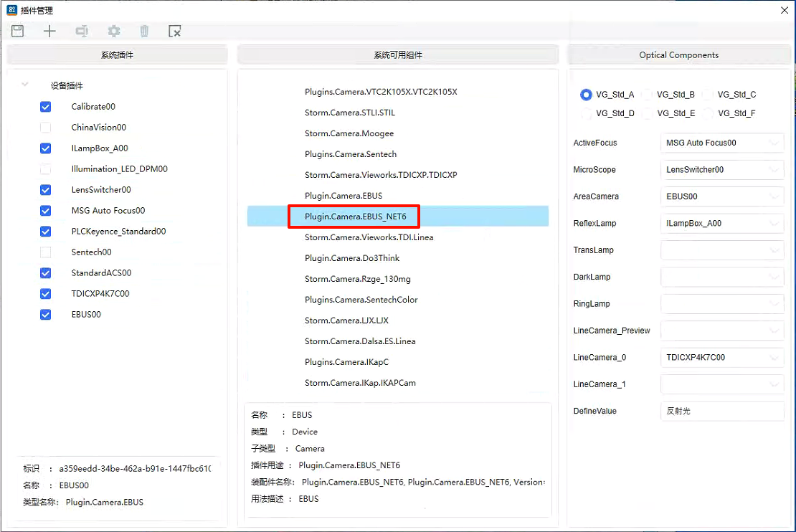Click the trash can delete icon

144,31
